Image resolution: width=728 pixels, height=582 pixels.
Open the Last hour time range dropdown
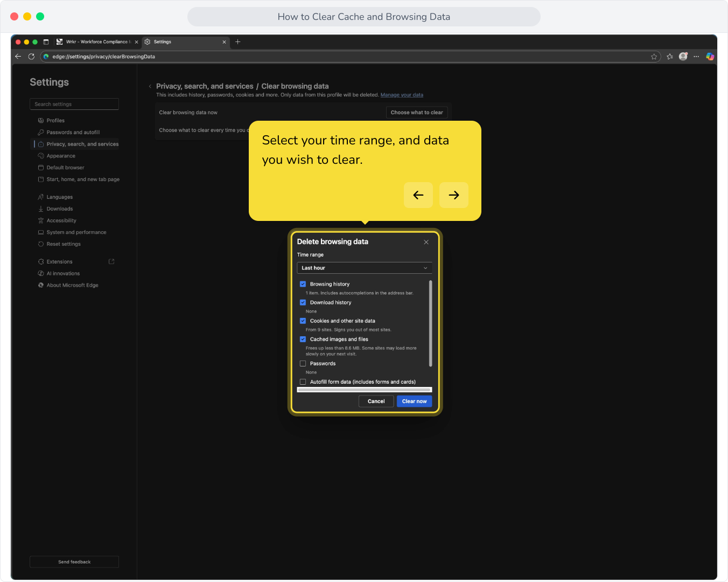tap(365, 268)
